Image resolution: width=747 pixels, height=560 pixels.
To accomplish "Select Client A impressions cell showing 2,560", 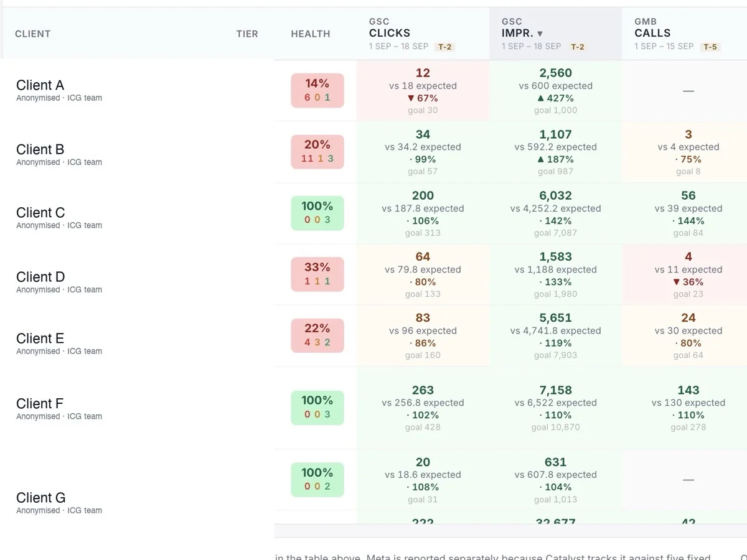I will coord(555,91).
